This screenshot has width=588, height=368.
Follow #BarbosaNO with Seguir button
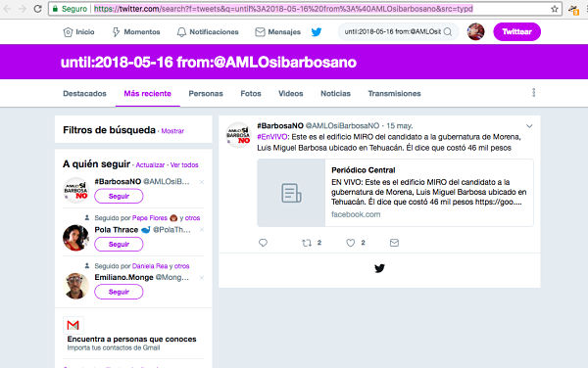pos(119,196)
